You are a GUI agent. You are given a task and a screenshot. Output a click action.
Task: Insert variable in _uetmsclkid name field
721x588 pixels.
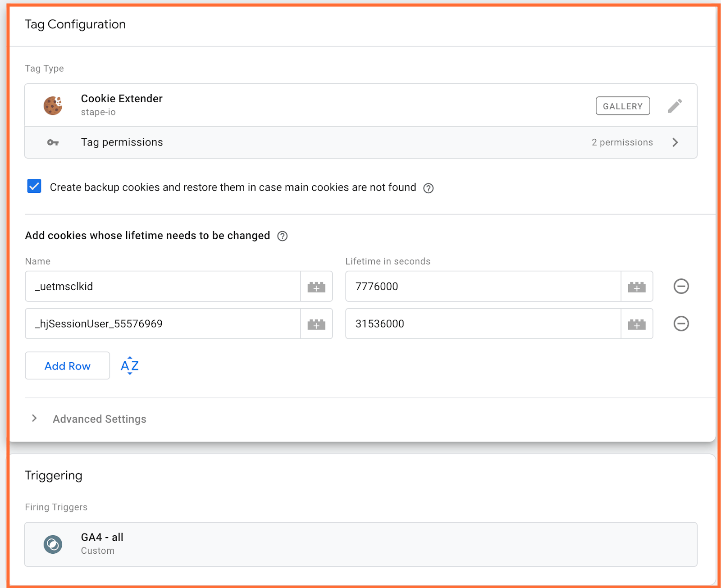click(x=316, y=287)
